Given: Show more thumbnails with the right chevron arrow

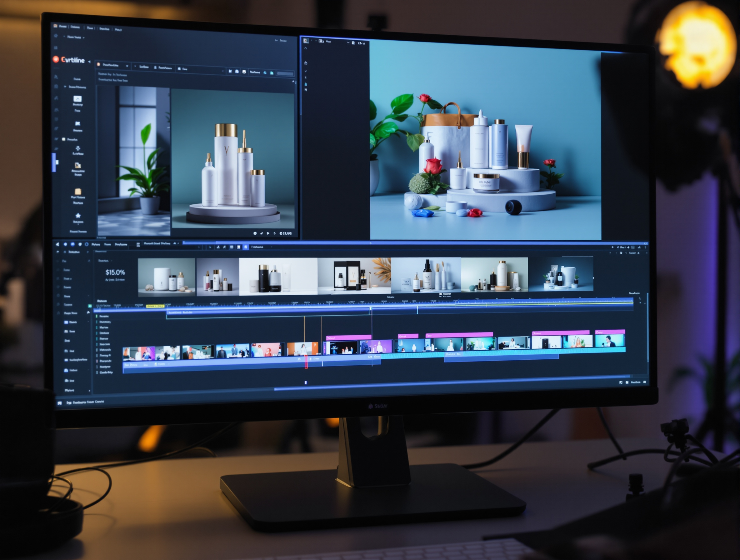Looking at the screenshot, I should pyautogui.click(x=594, y=278).
